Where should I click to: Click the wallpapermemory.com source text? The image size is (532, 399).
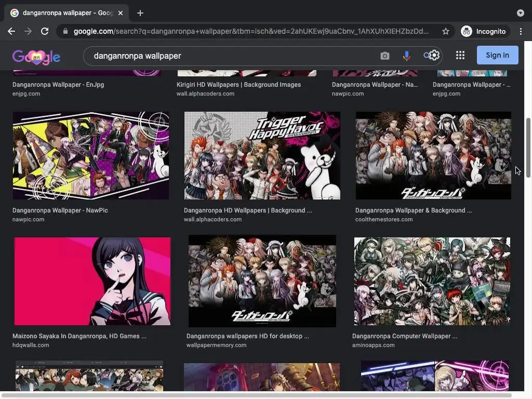(x=216, y=345)
